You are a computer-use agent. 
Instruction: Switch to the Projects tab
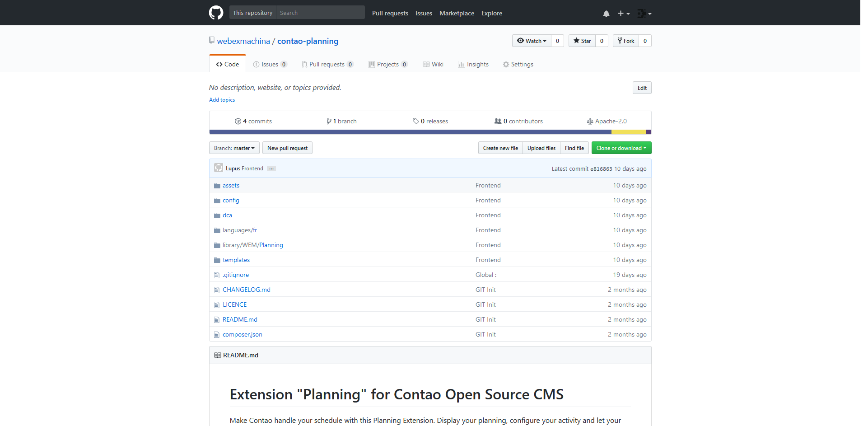pos(388,64)
